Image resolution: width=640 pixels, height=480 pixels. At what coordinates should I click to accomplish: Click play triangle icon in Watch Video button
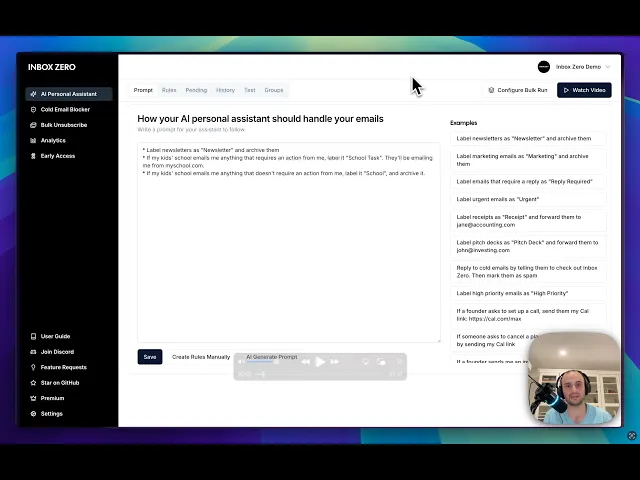566,90
